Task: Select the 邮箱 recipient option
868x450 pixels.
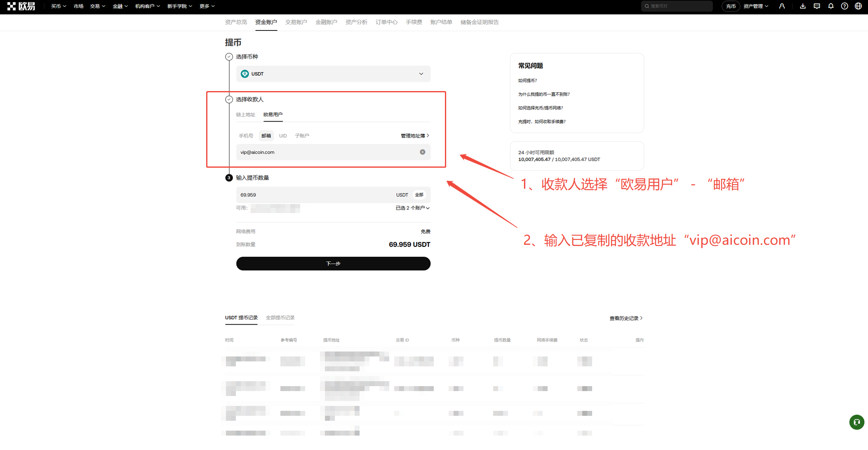Action: 266,136
